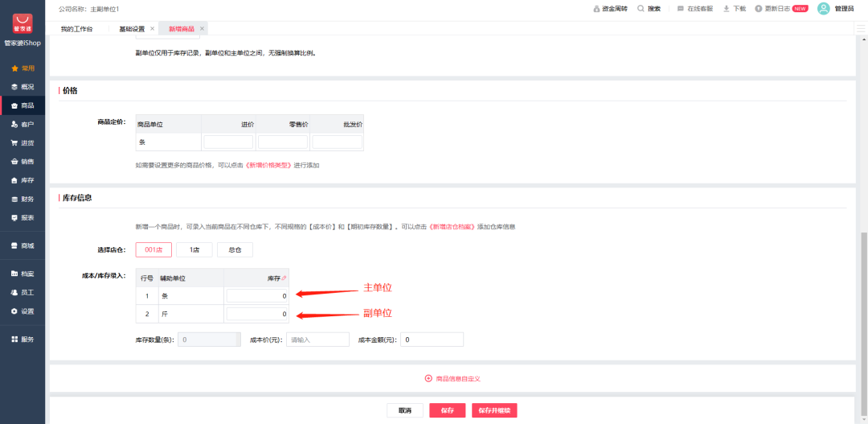This screenshot has height=424, width=868.
Task: Select the 1店 warehouse
Action: [x=194, y=250]
